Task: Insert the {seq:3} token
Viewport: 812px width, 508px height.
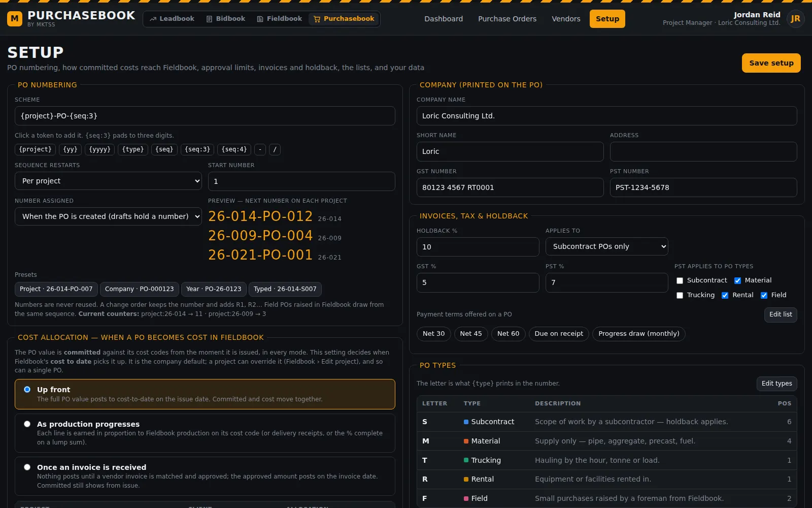Action: [197, 149]
